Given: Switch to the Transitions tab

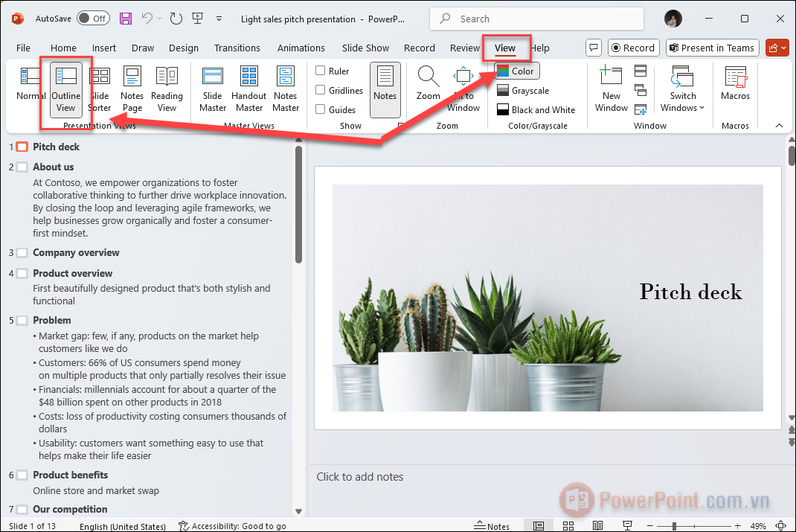Looking at the screenshot, I should [237, 48].
